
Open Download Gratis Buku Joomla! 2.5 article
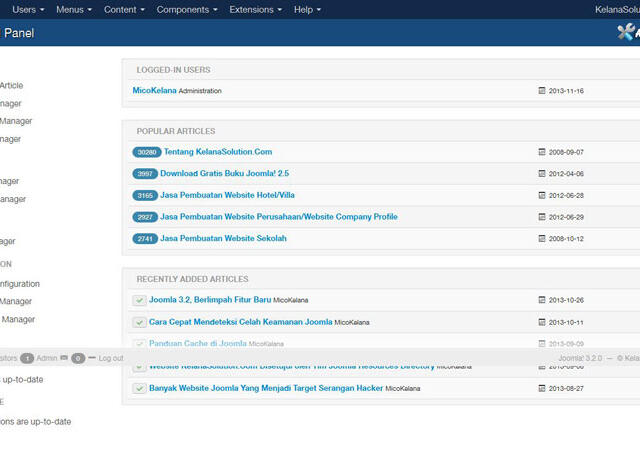pos(224,174)
